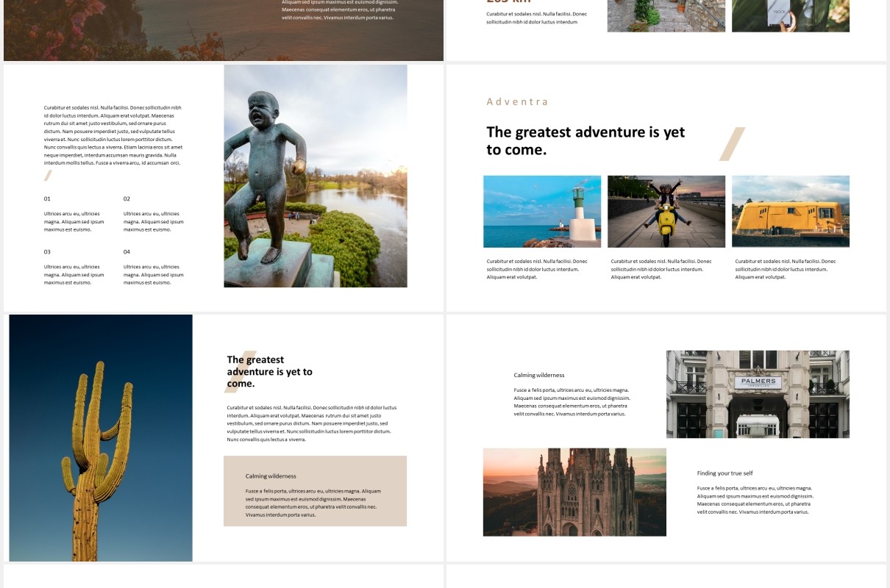Screen dimensions: 890x588
Task: Click the '03' number on the statue slide
Action: [x=47, y=251]
